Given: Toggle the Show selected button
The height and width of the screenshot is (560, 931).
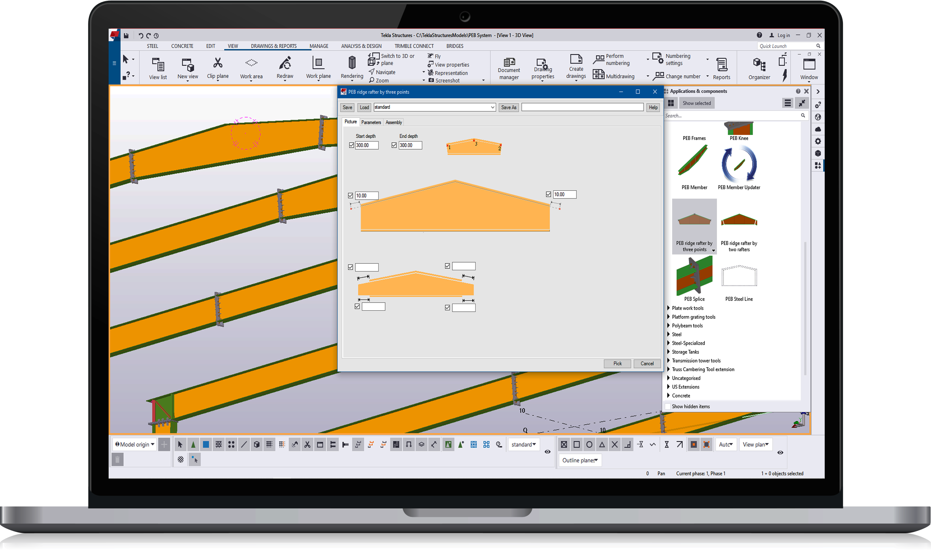Looking at the screenshot, I should (x=697, y=103).
